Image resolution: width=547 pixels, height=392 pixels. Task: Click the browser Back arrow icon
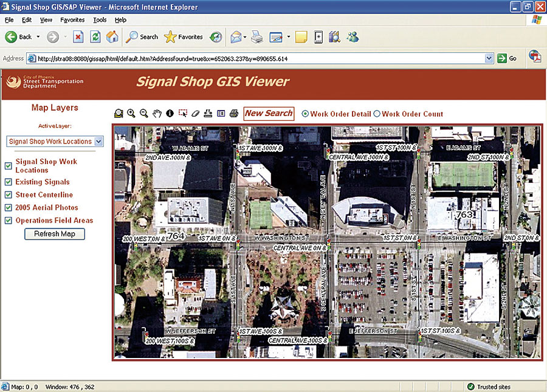pyautogui.click(x=11, y=36)
